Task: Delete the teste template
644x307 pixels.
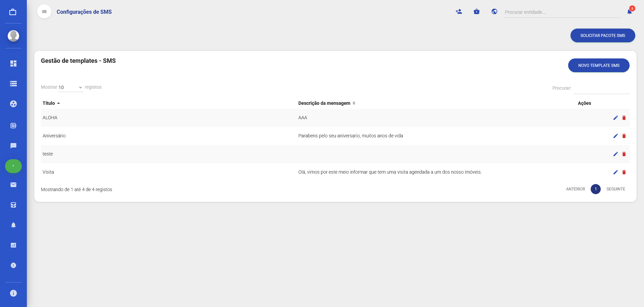Action: 624,154
